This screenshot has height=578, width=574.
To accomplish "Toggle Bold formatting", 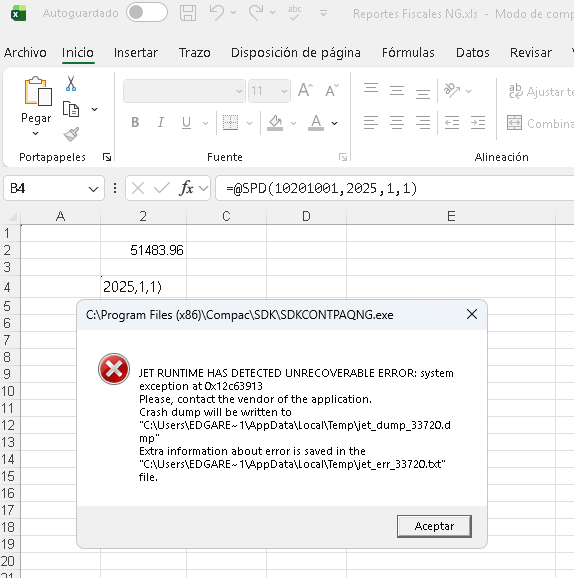I will (135, 122).
